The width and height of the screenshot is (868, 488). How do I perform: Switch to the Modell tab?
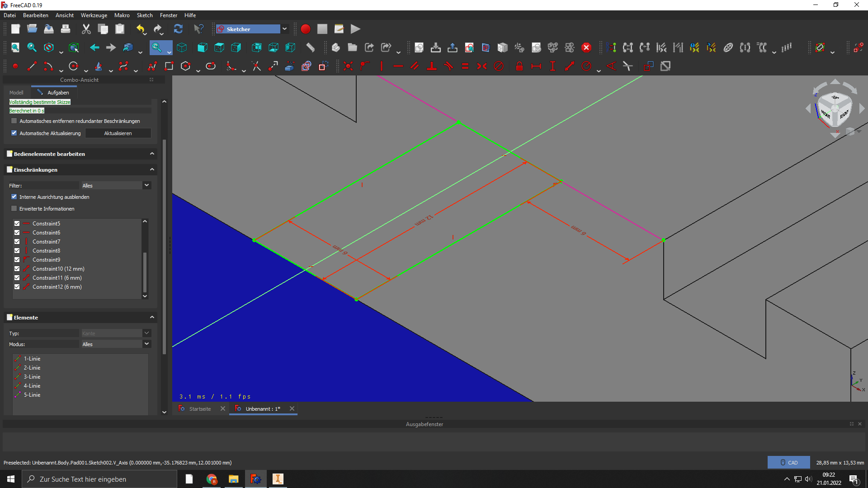click(x=16, y=93)
